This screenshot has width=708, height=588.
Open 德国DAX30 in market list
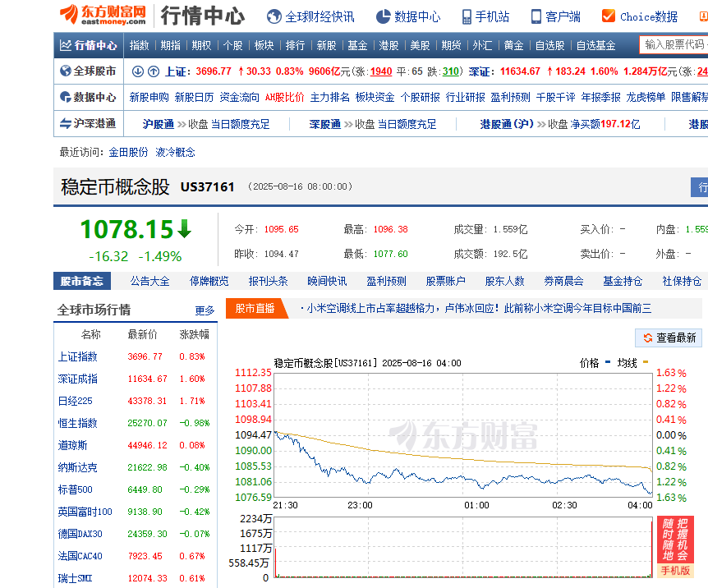[x=80, y=534]
